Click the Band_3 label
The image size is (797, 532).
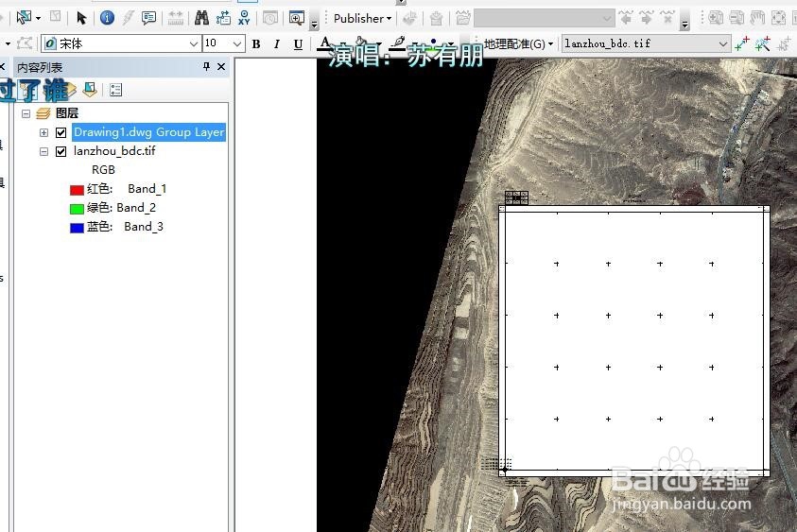144,226
